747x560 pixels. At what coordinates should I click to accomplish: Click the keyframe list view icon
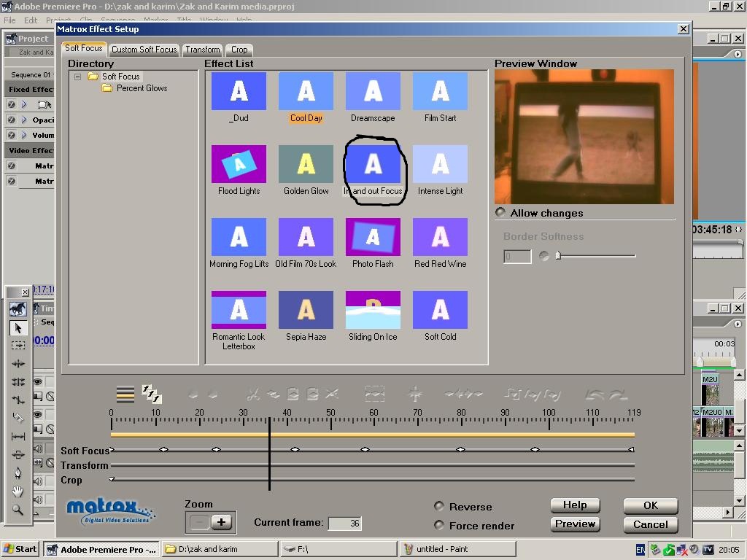pyautogui.click(x=125, y=394)
